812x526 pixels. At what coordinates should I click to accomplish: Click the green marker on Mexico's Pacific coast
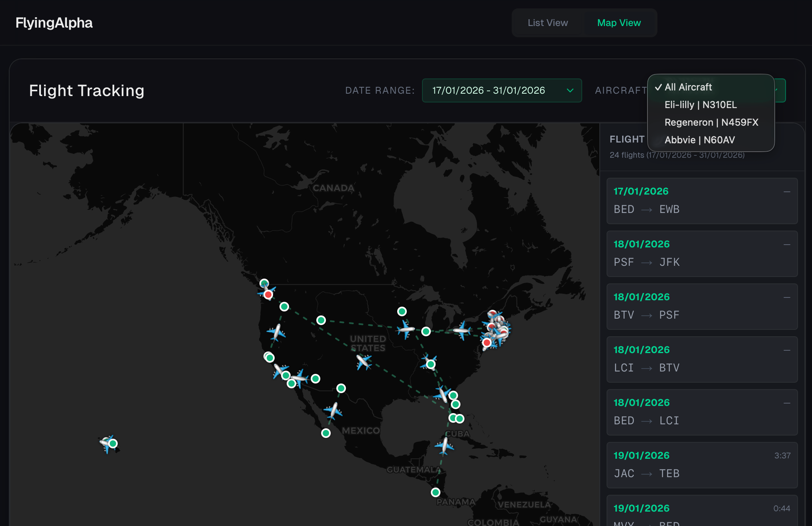pyautogui.click(x=326, y=433)
